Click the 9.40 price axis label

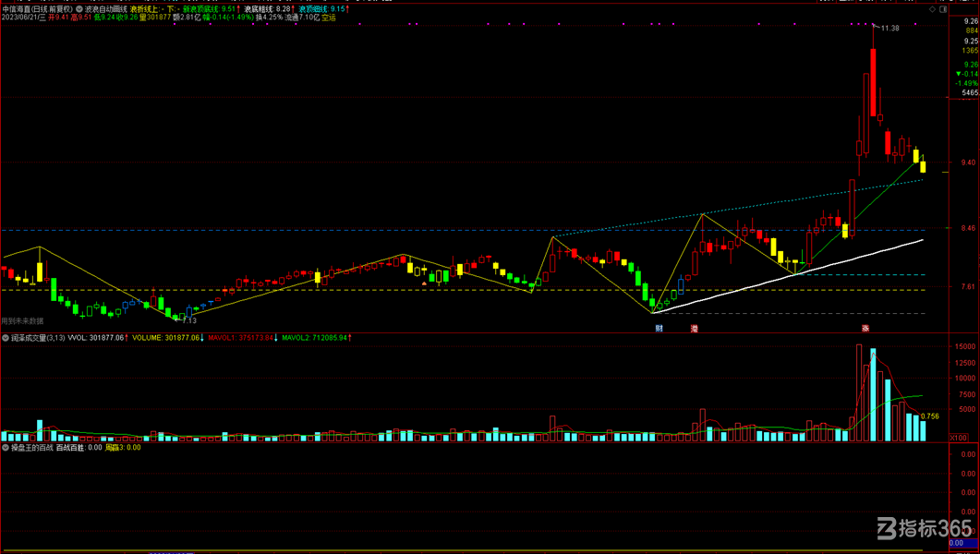[x=970, y=163]
